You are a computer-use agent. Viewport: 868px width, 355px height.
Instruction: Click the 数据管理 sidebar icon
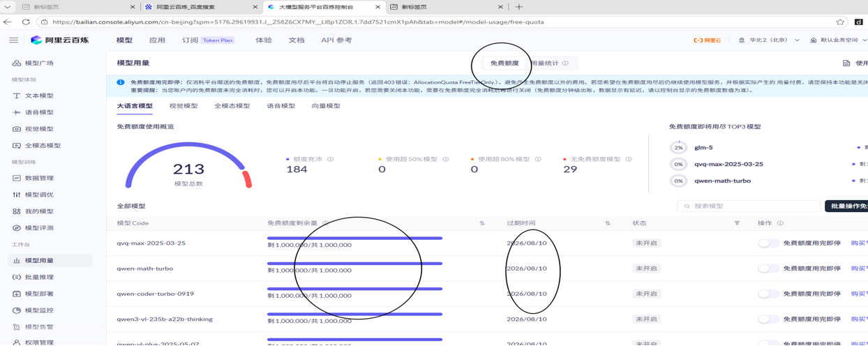click(17, 178)
